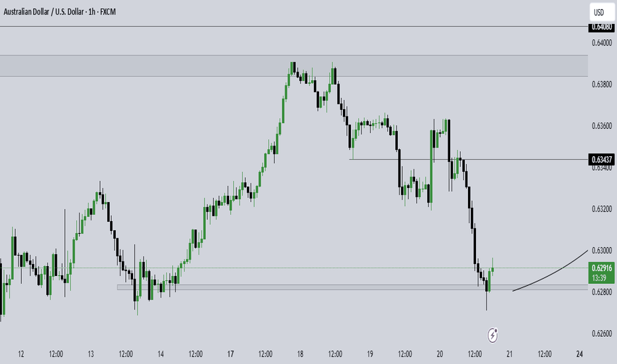The image size is (617, 364).
Task: Select the 0.63437 horizontal line label
Action: 601,159
